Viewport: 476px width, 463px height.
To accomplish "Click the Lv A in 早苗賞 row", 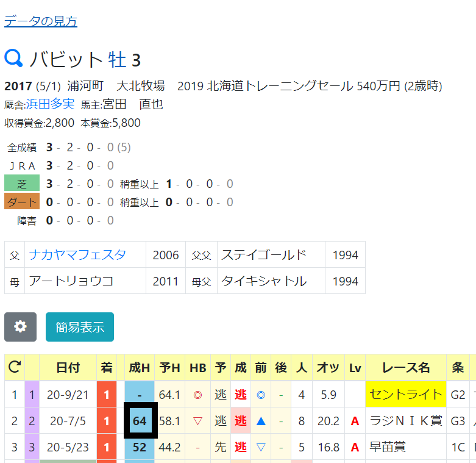I will pyautogui.click(x=355, y=447).
